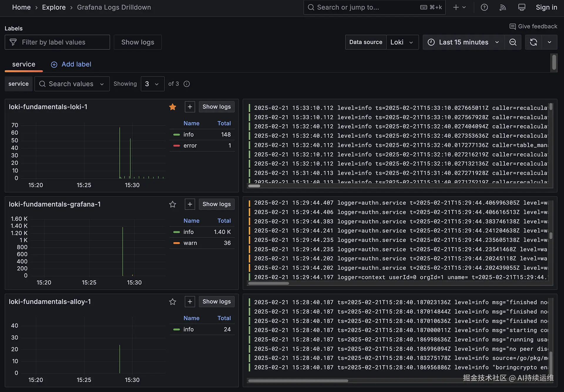Click the refresh icon

533,42
